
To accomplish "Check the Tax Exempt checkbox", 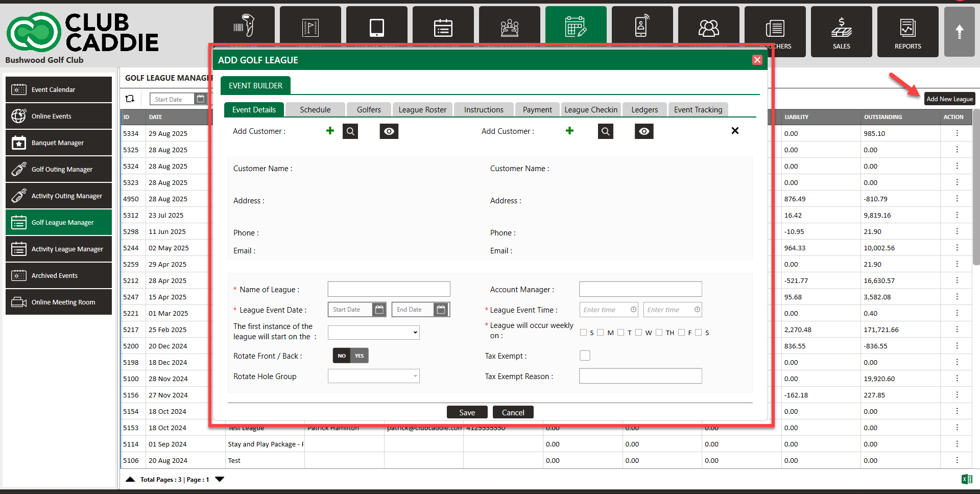I will pos(585,356).
